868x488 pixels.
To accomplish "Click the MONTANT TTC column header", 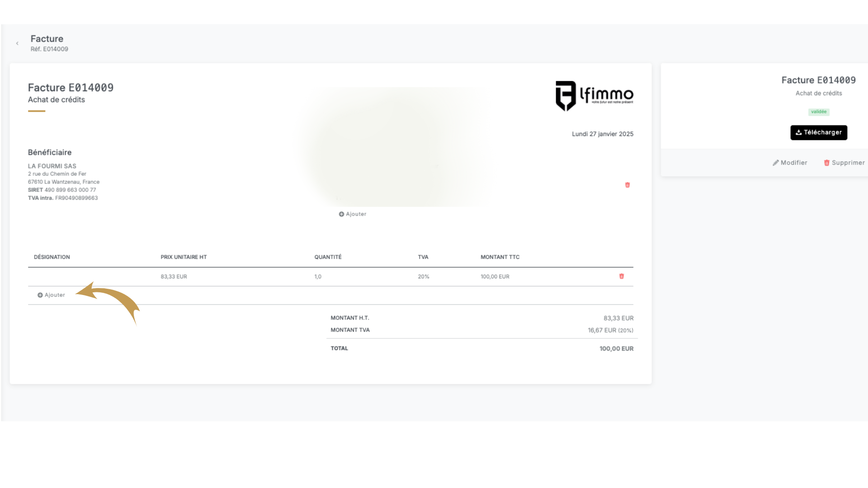I will coord(500,257).
